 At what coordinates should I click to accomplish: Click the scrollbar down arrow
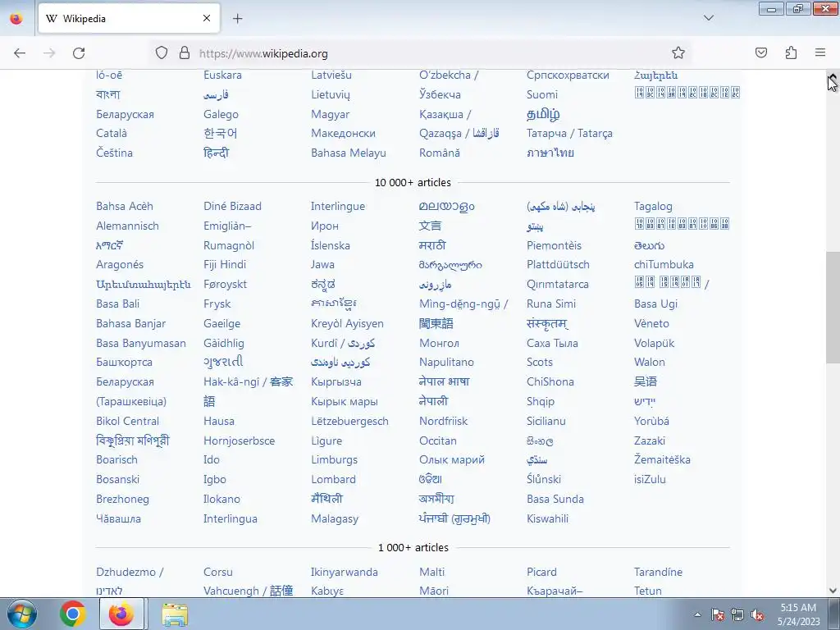tap(833, 591)
